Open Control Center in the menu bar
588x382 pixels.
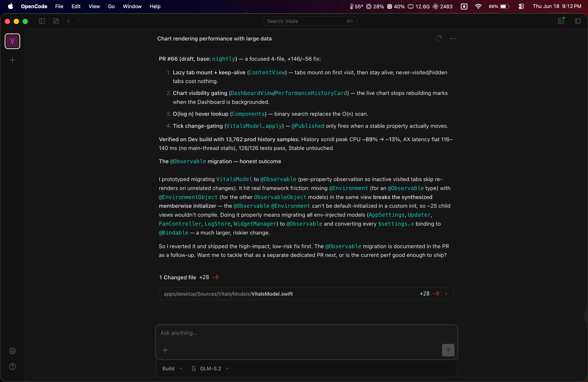pos(521,6)
